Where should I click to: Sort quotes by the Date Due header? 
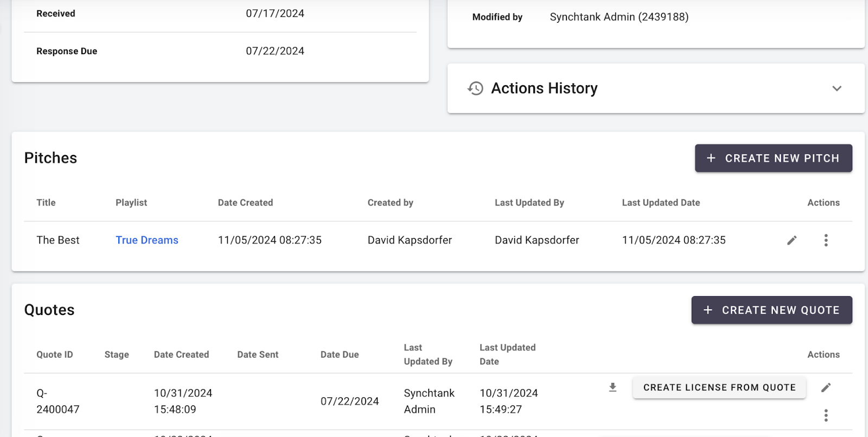click(x=340, y=355)
